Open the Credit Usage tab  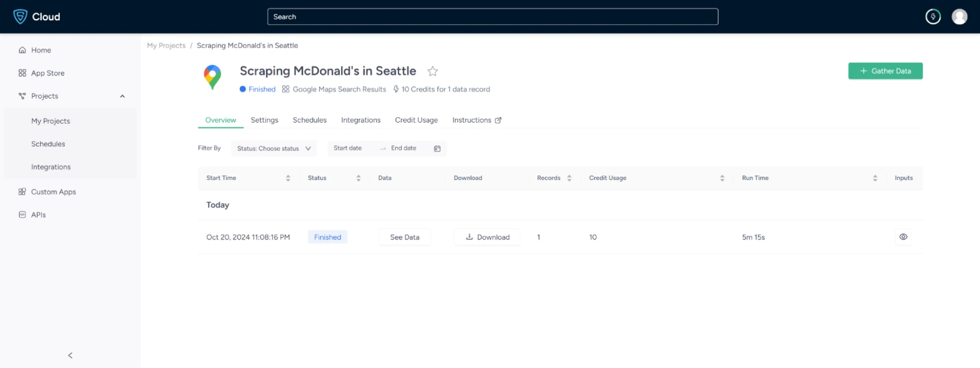coord(416,120)
